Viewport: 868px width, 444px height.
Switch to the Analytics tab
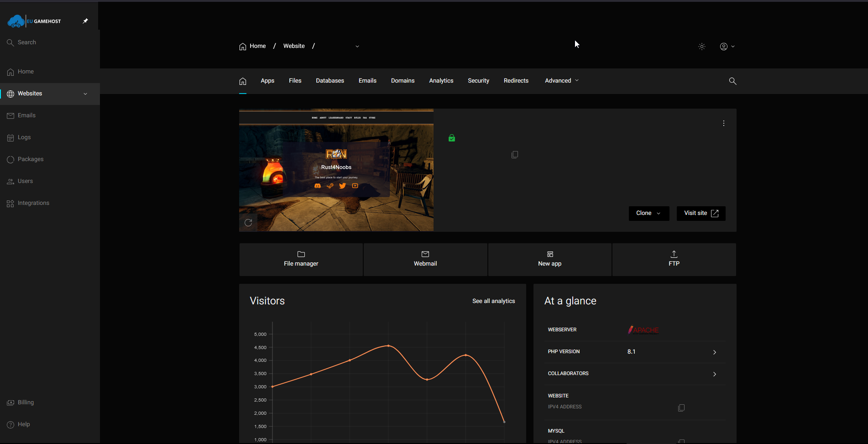441,81
